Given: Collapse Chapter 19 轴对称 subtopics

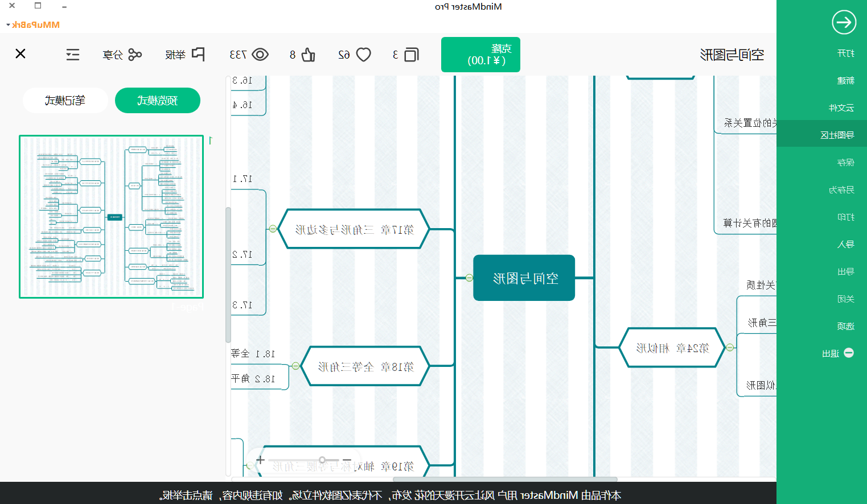Looking at the screenshot, I should click(250, 465).
